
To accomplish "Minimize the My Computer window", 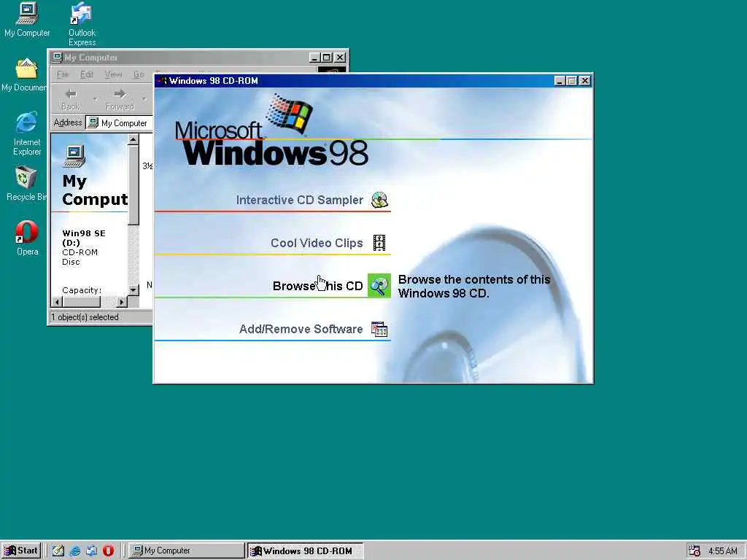I will pyautogui.click(x=314, y=58).
